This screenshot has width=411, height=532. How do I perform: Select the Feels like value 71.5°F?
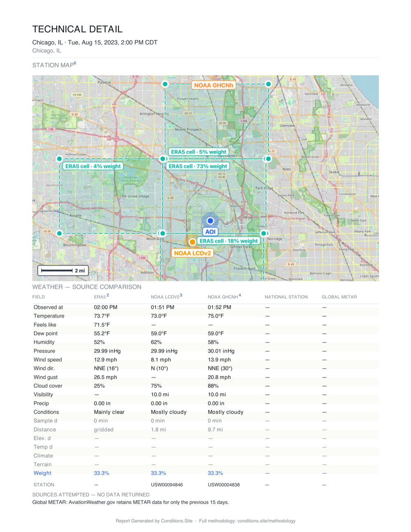point(102,325)
